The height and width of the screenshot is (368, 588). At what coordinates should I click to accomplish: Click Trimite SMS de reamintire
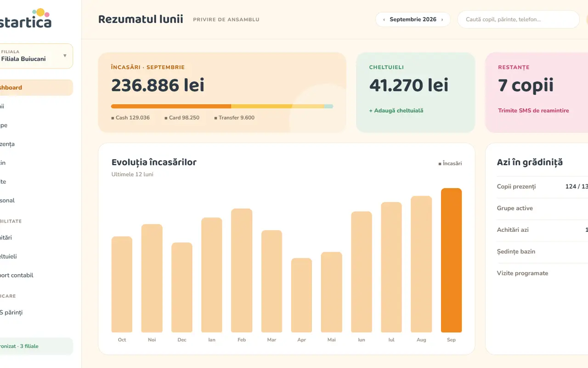pos(533,110)
